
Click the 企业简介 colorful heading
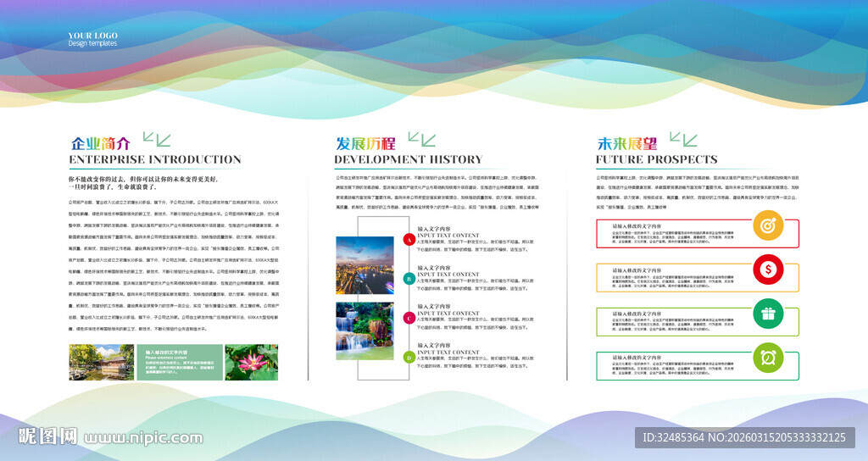[100, 144]
